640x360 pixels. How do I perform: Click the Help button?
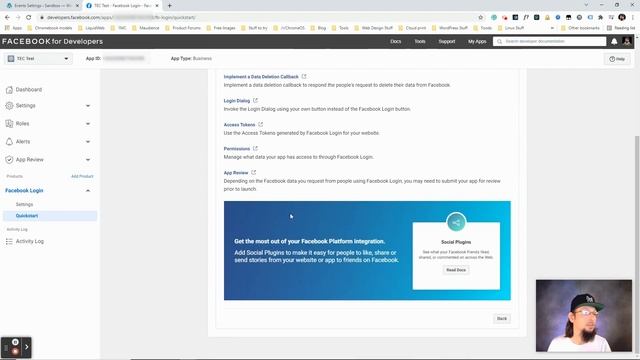[617, 59]
